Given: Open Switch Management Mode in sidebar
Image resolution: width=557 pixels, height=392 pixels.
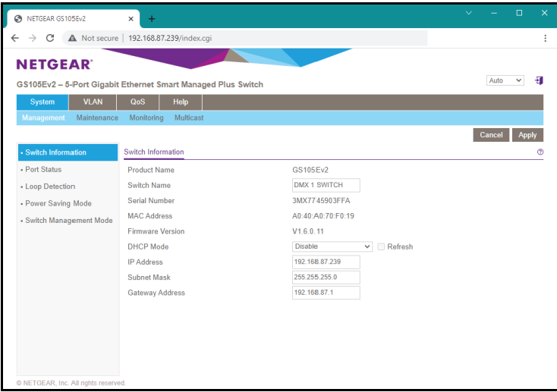Looking at the screenshot, I should pyautogui.click(x=68, y=221).
